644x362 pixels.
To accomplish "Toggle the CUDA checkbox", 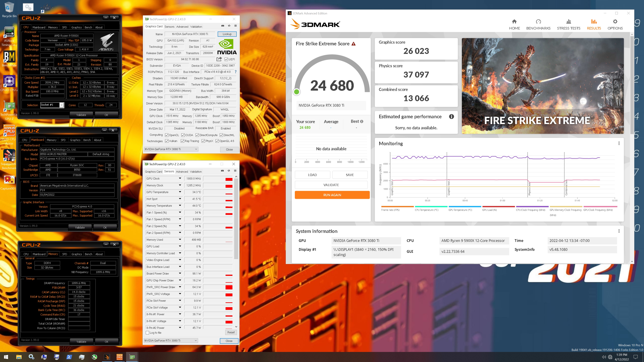I will tap(183, 135).
